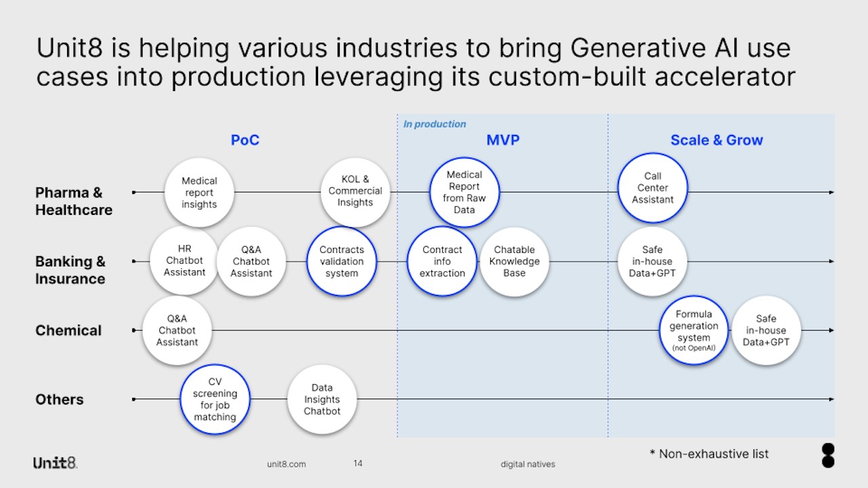Click the "In production" label
Image resolution: width=868 pixels, height=488 pixels.
click(x=435, y=124)
